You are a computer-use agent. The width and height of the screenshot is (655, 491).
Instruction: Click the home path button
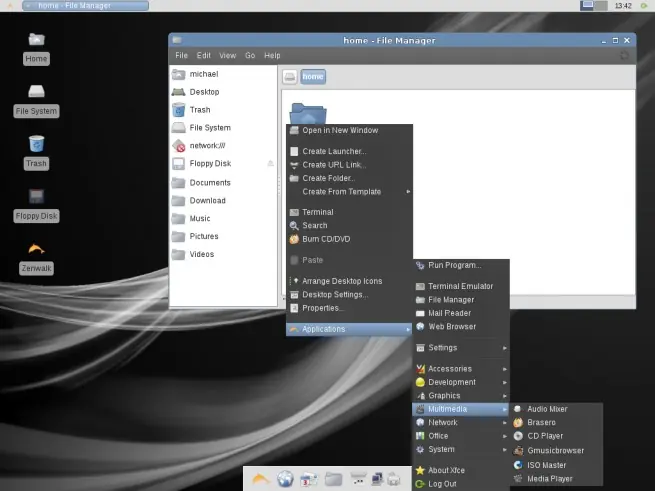(313, 77)
